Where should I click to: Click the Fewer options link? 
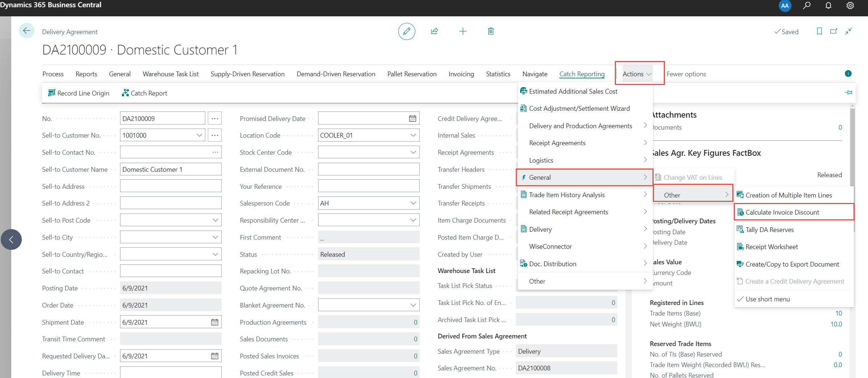686,74
